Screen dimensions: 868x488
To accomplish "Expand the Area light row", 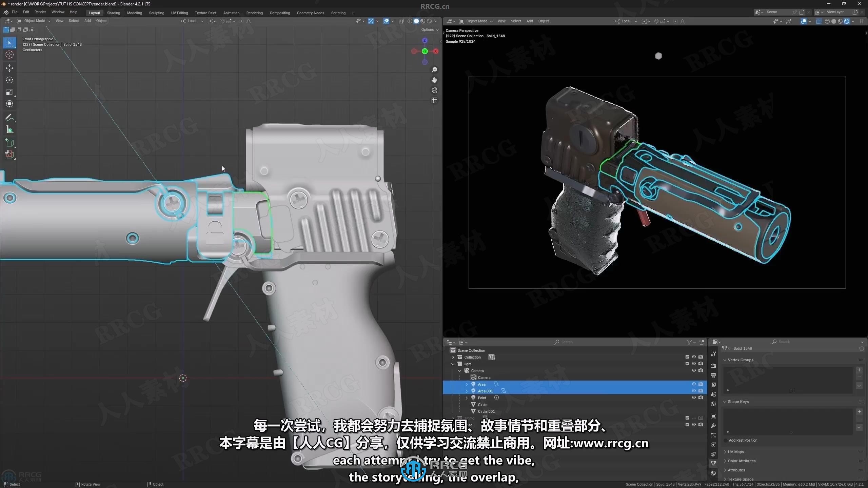I will click(467, 384).
